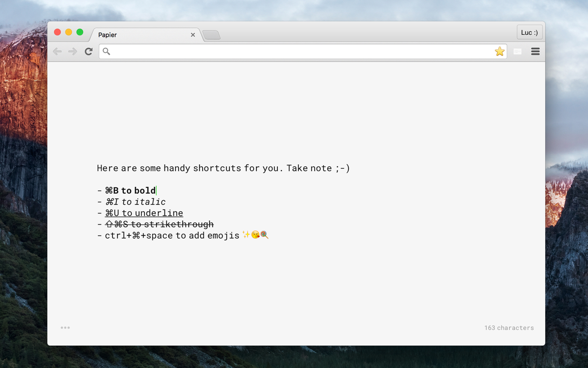
Task: Open the Luc :) profile button
Action: tap(530, 33)
